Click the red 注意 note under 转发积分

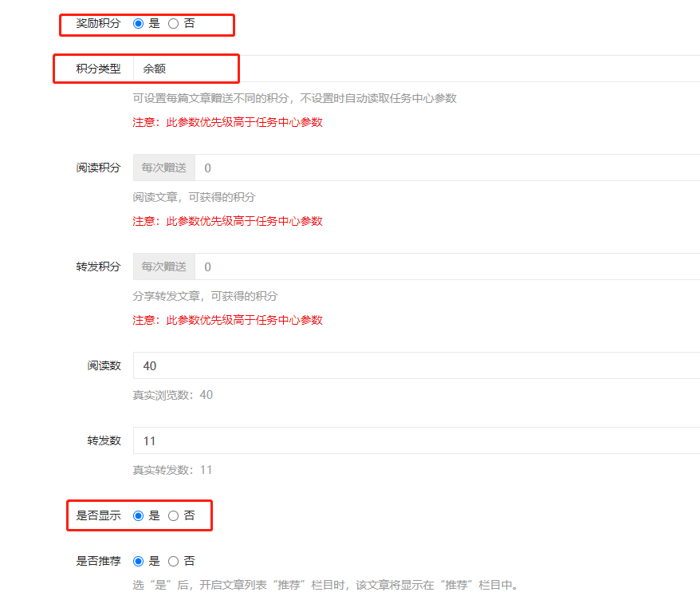pos(228,320)
